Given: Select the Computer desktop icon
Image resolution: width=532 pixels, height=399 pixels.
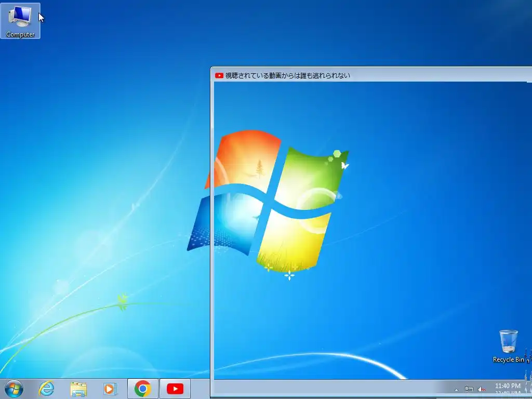Looking at the screenshot, I should coord(20,21).
